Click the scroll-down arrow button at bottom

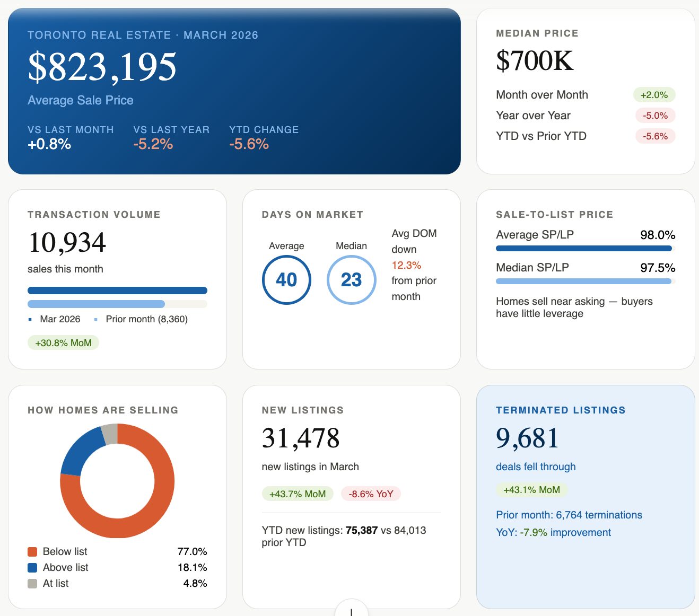[351, 610]
